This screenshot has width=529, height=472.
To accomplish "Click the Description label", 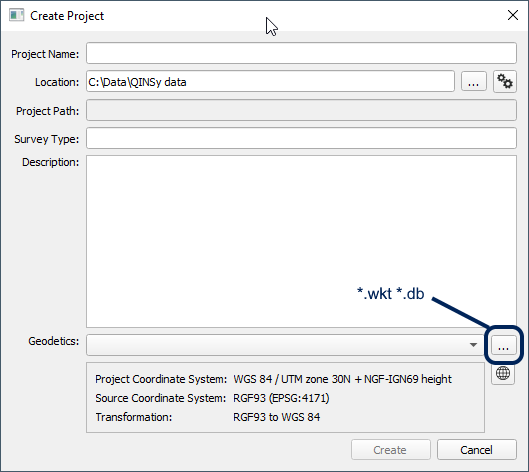I will [x=51, y=162].
